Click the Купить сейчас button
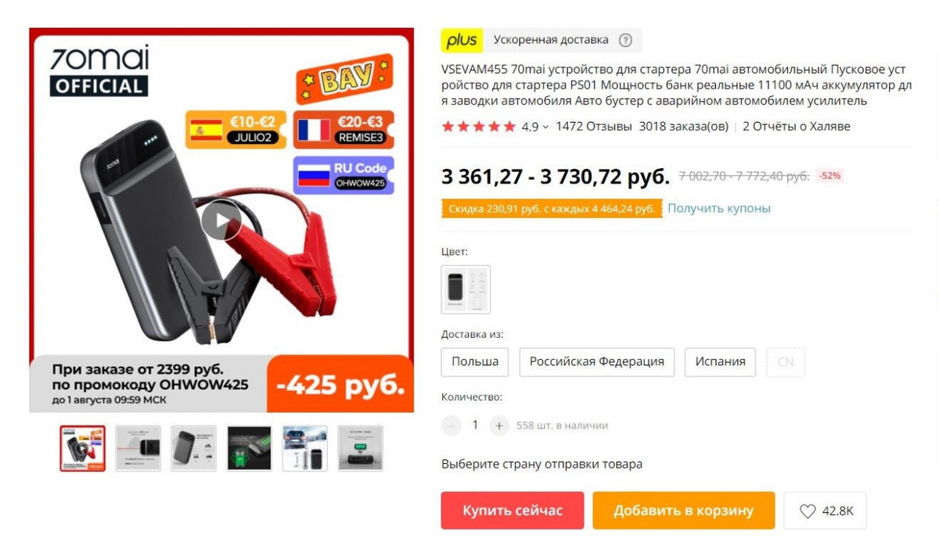Viewport: 939px width, 560px height. [513, 511]
